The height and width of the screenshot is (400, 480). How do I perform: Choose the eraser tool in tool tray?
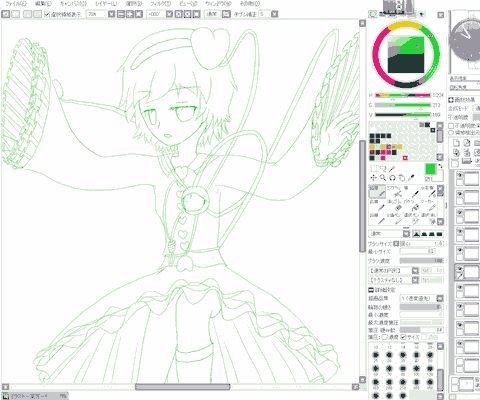[394, 205]
